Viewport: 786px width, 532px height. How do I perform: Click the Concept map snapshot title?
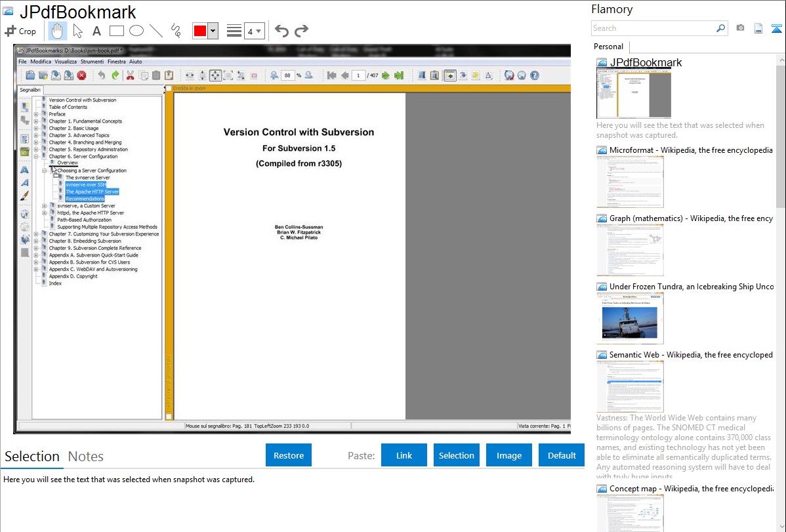pos(691,489)
